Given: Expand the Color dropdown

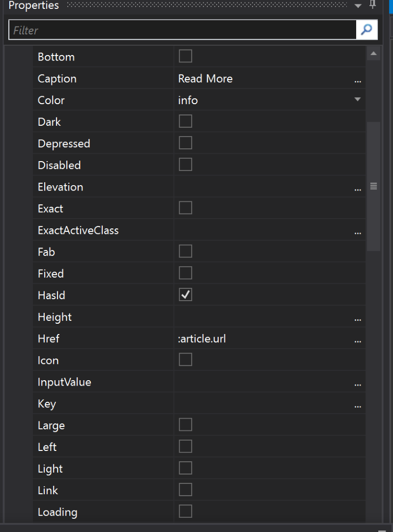Looking at the screenshot, I should pos(357,100).
